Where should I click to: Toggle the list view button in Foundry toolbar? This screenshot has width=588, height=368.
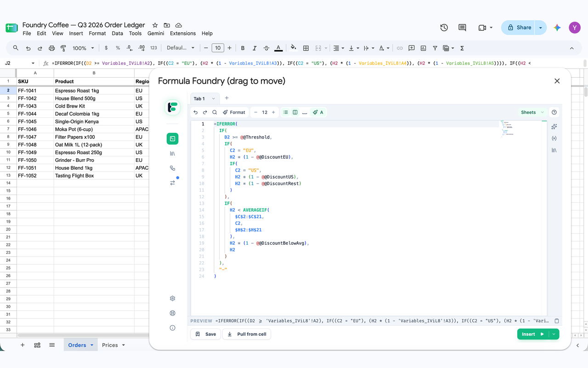coord(285,112)
